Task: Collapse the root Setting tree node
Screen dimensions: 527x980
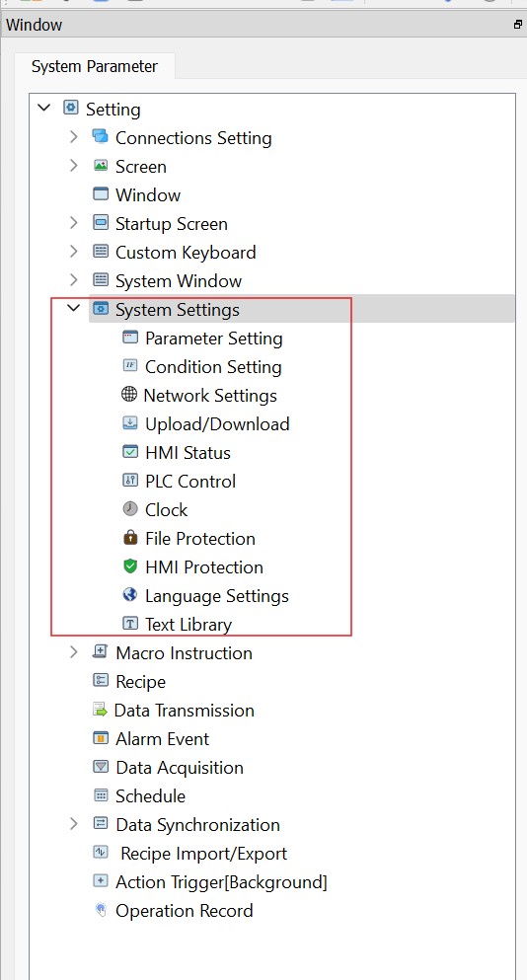Action: click(43, 108)
